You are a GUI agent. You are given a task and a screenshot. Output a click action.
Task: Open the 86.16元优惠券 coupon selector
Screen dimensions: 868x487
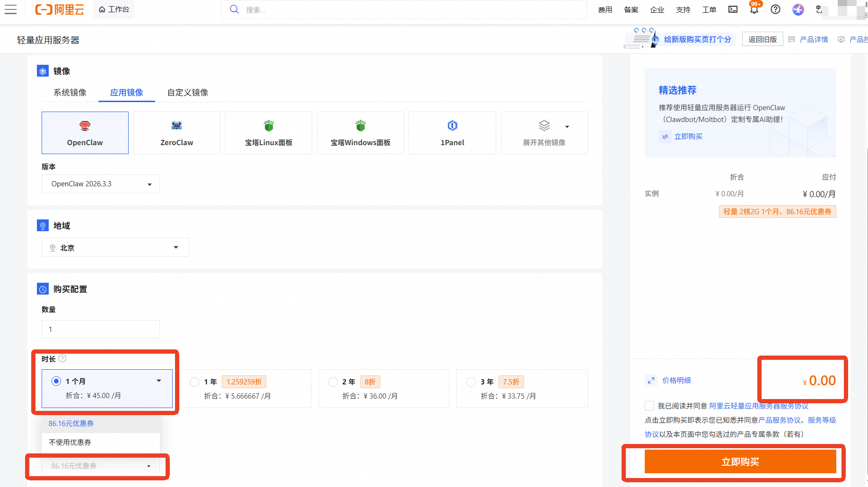(x=101, y=466)
